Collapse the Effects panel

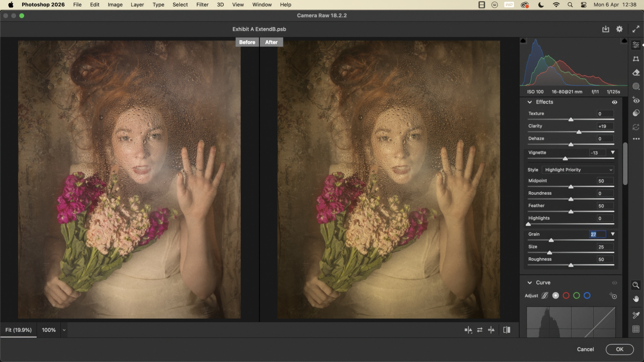pos(530,102)
